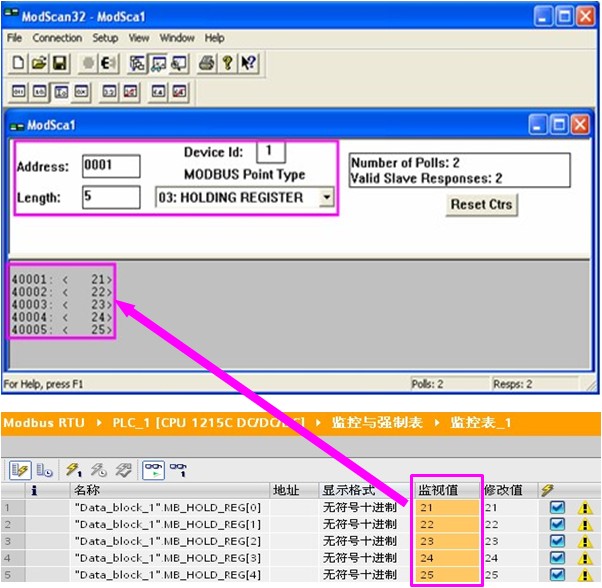The width and height of the screenshot is (602, 588).
Task: Select the binary display format icon
Action: (18, 92)
